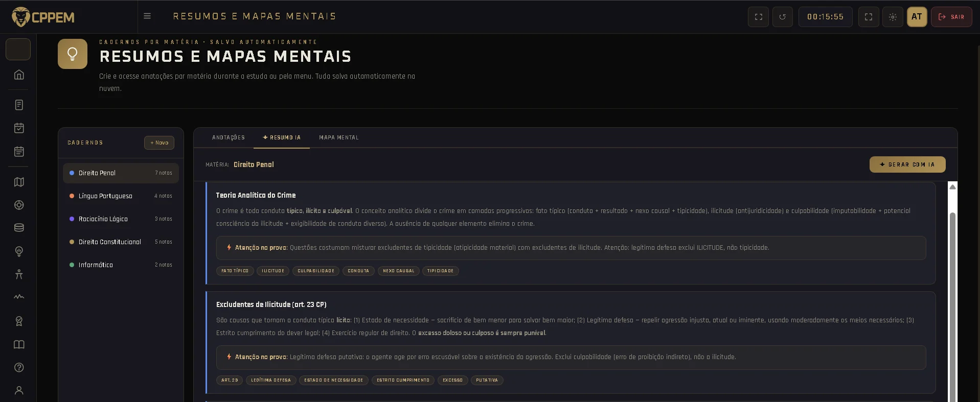The image size is (980, 402).
Task: Click the NEXO CAUSAL tag
Action: [399, 271]
